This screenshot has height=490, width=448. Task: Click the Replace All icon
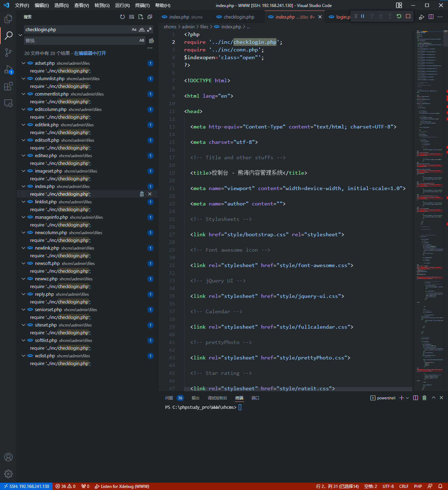click(x=151, y=41)
